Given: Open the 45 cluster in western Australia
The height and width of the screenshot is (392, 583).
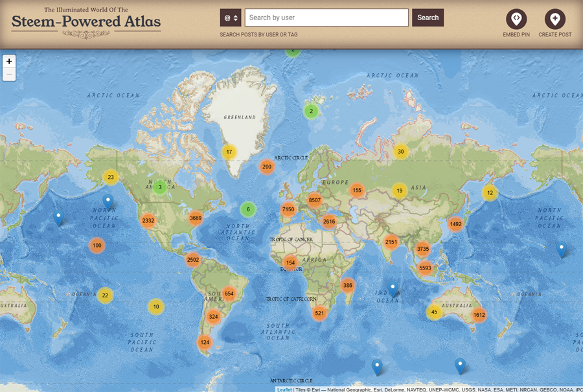Looking at the screenshot, I should pyautogui.click(x=434, y=312).
